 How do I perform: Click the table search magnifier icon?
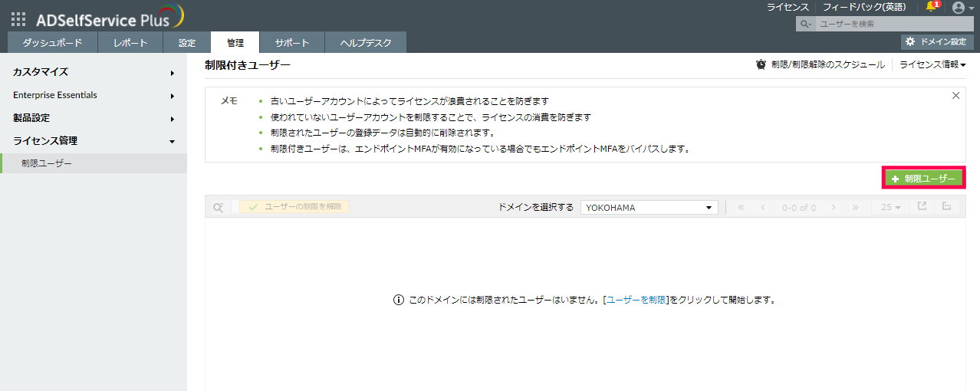pyautogui.click(x=219, y=208)
